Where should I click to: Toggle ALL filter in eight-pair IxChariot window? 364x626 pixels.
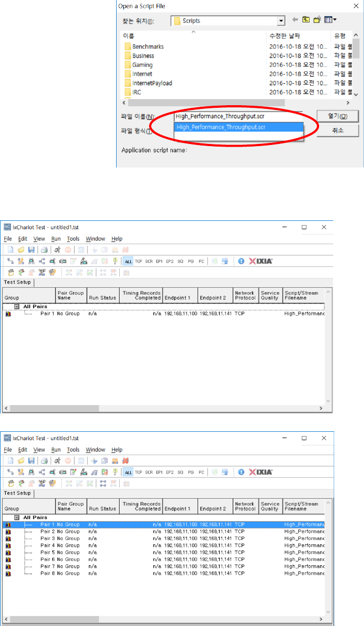point(128,472)
